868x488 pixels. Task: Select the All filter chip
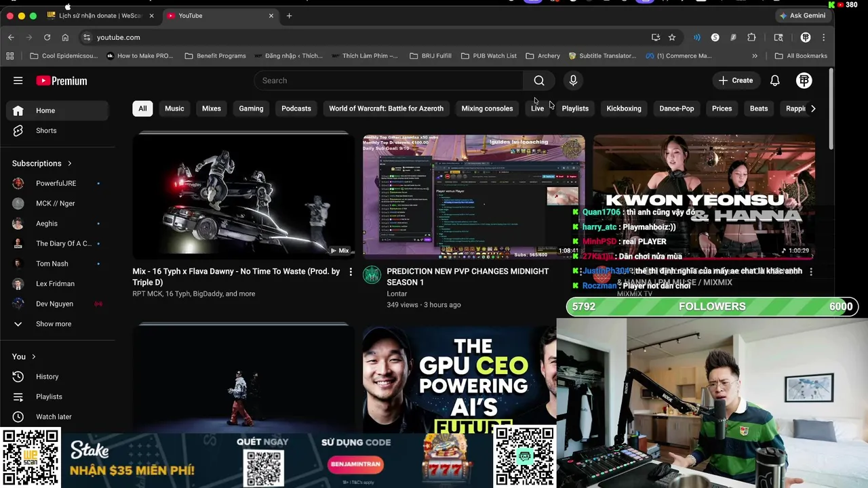tap(142, 108)
